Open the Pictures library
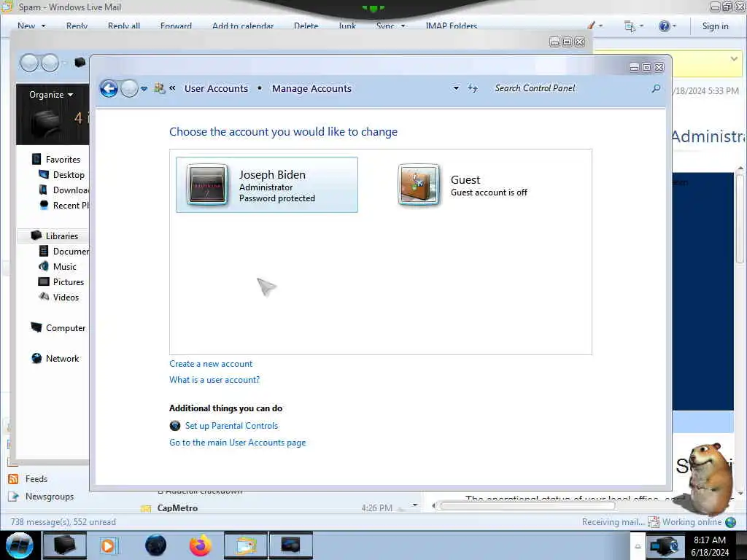The image size is (747, 560). coord(68,282)
